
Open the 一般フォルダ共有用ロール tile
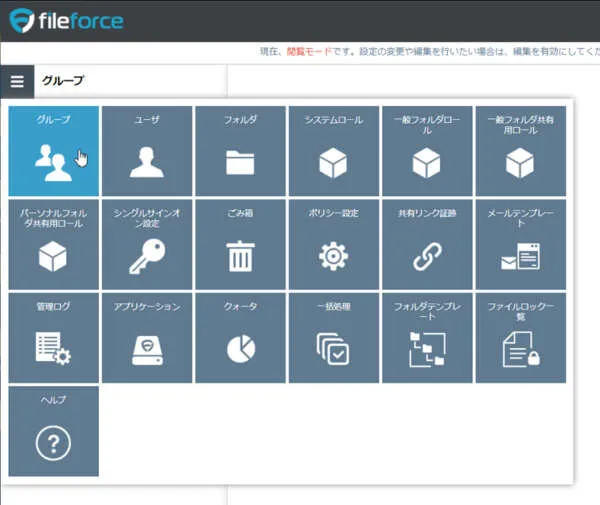[x=520, y=151]
